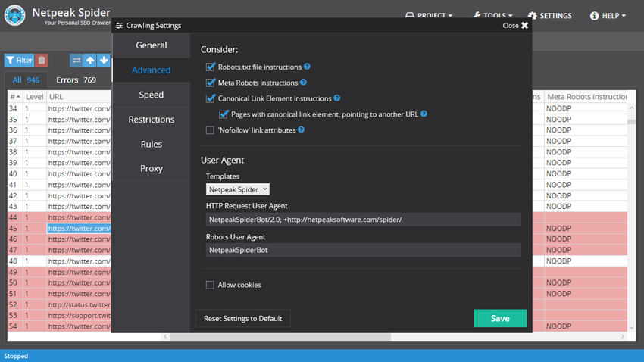Screen dimensions: 644x362
Task: Click help icon next to Meta Robots instructions
Action: click(x=303, y=83)
